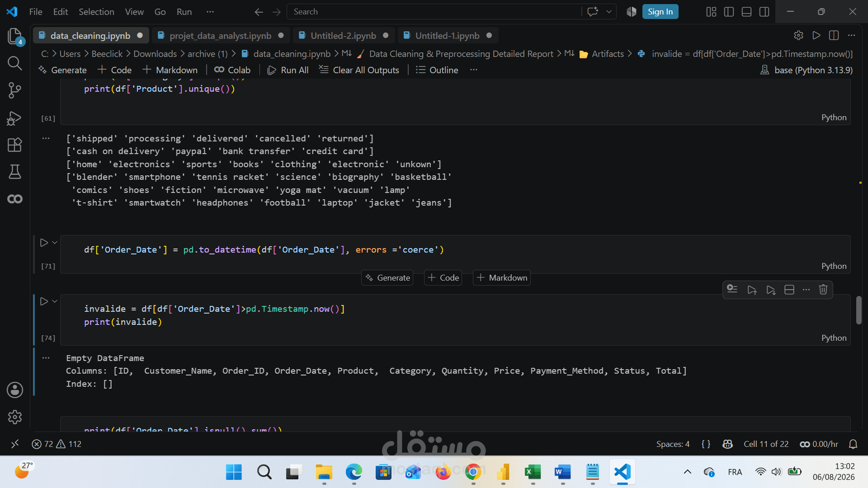Open the File menu
This screenshot has width=868, height=488.
[x=36, y=12]
